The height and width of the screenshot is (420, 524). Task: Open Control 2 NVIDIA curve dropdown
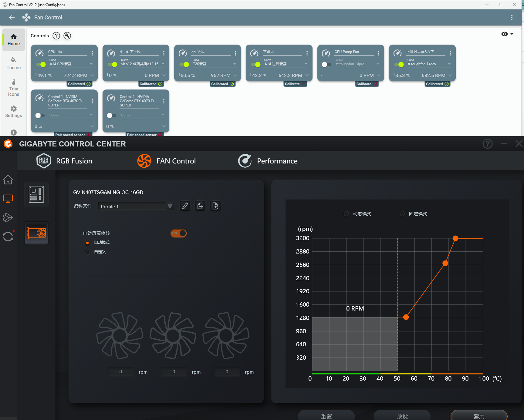(143, 115)
